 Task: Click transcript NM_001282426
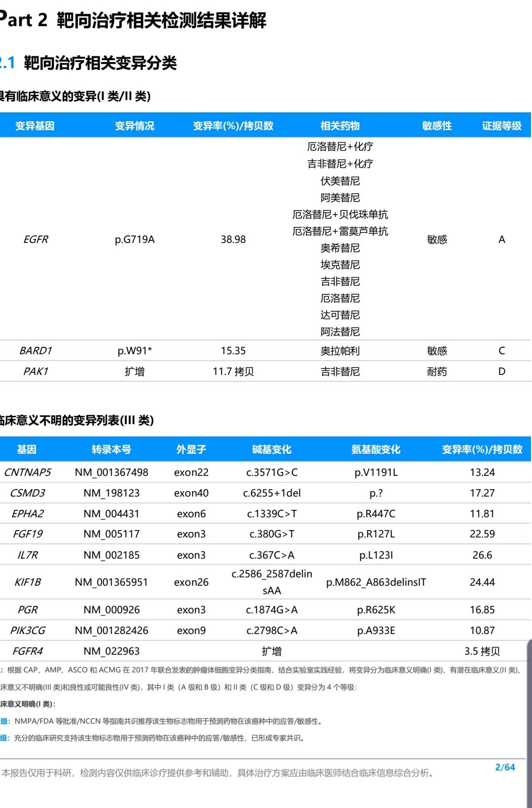coord(111,631)
